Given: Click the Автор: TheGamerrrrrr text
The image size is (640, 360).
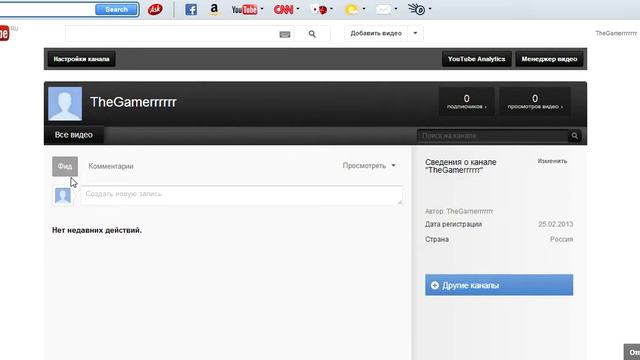Looking at the screenshot, I should [459, 211].
